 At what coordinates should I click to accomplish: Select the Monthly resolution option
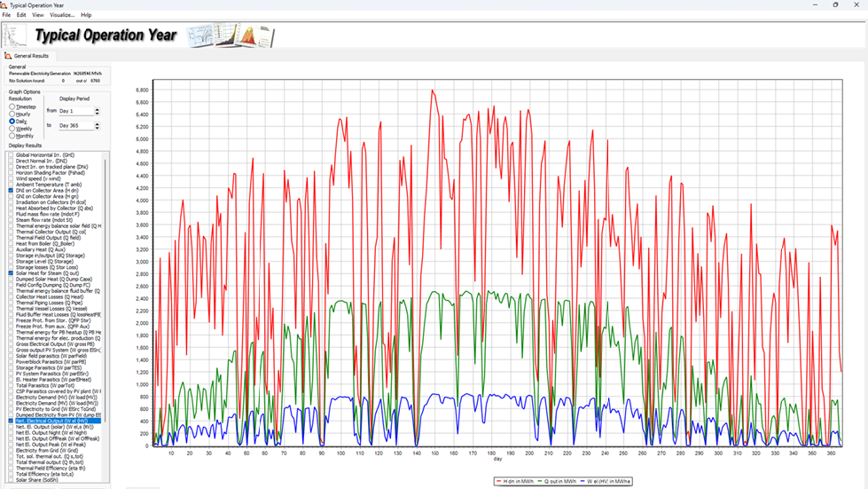point(12,136)
